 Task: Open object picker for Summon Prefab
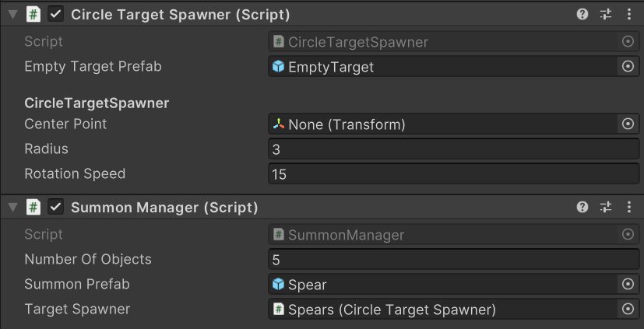point(628,285)
